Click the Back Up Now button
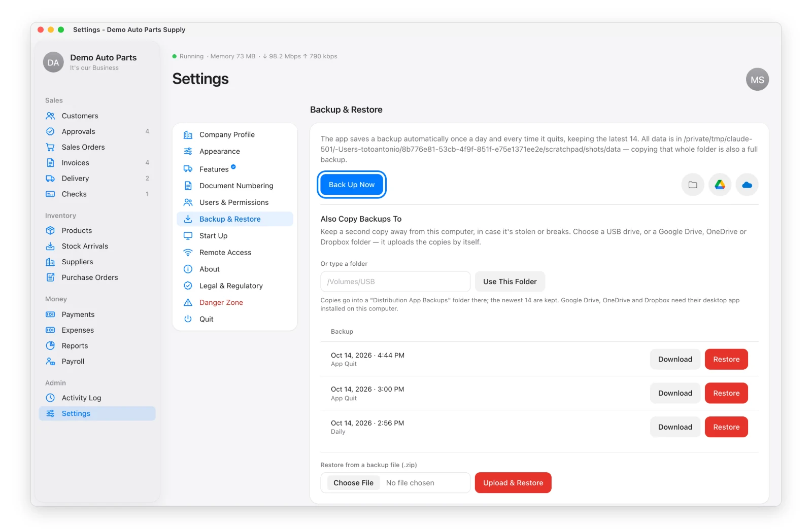 [x=352, y=185]
